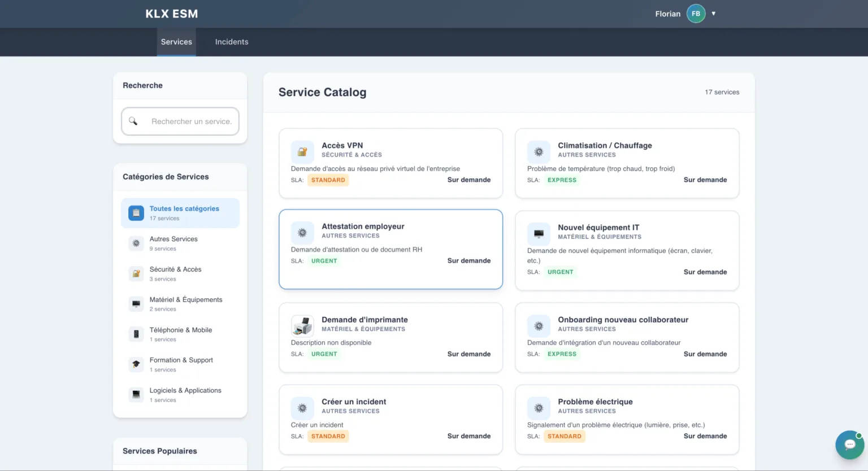The height and width of the screenshot is (471, 868).
Task: Click the Climatisation / Chauffage gear icon
Action: pos(539,152)
